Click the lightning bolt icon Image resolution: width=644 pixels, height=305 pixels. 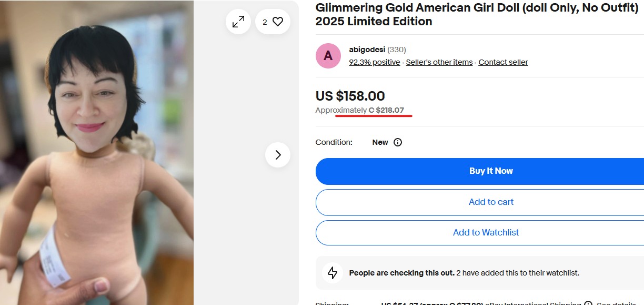[x=333, y=273]
